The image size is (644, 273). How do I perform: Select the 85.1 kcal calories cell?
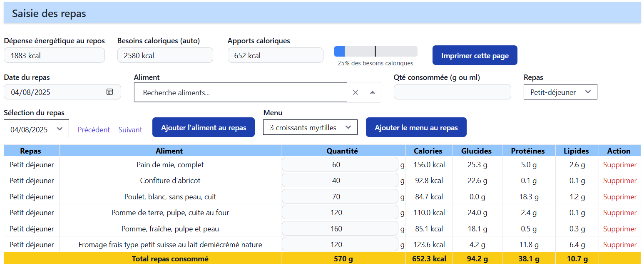tap(428, 228)
